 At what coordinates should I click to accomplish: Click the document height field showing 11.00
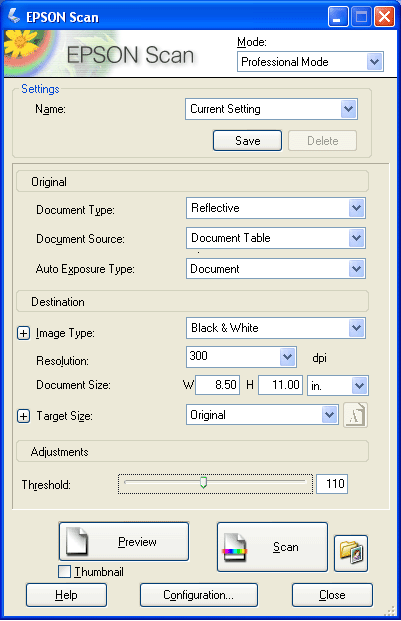[x=281, y=385]
